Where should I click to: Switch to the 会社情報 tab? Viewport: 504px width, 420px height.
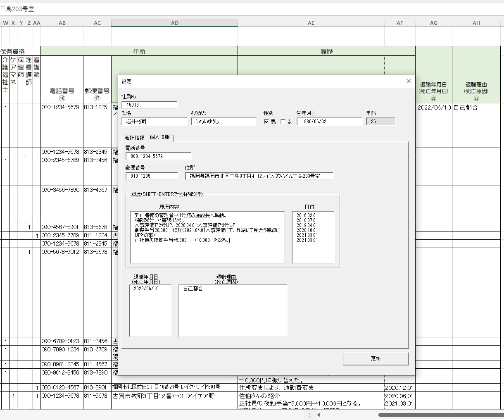pos(135,138)
